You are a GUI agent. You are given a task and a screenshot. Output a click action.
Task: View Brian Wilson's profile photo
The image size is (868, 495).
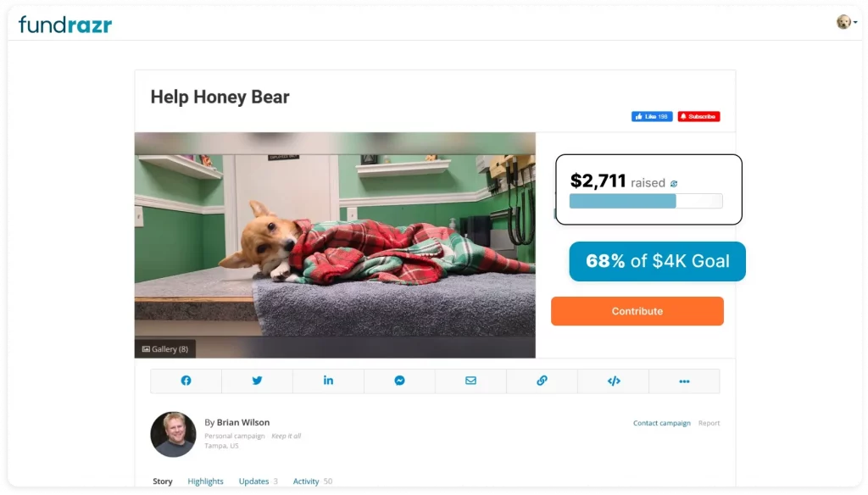(x=173, y=433)
